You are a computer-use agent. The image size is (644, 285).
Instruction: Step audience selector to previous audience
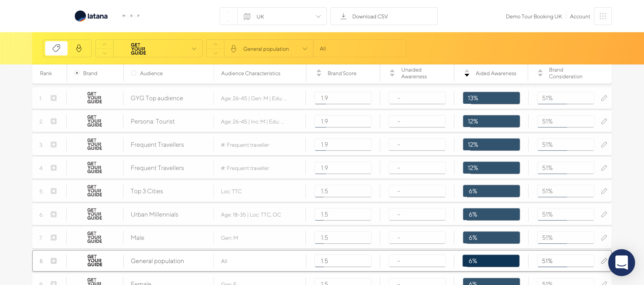click(216, 44)
